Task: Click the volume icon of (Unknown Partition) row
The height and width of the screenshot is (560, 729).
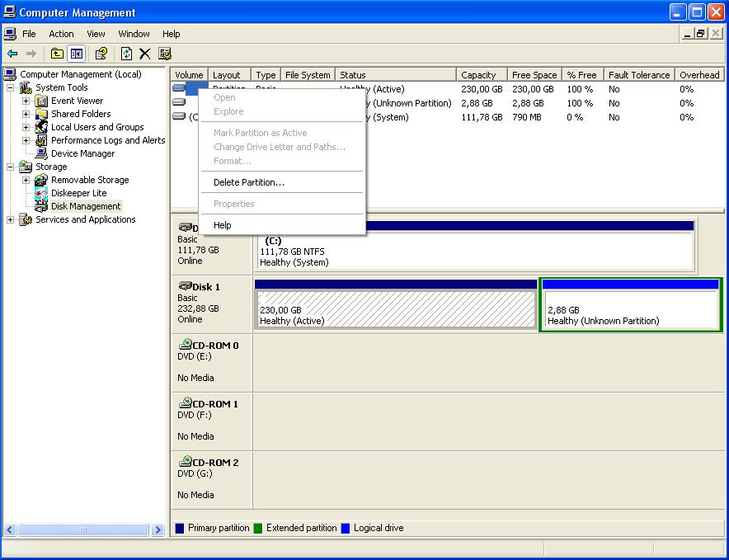Action: pyautogui.click(x=179, y=102)
